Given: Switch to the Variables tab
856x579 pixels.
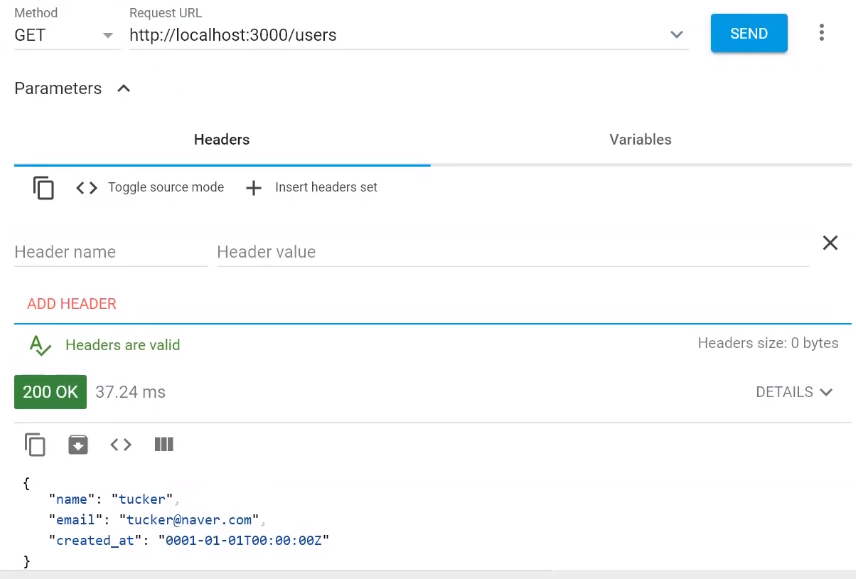Looking at the screenshot, I should tap(640, 140).
